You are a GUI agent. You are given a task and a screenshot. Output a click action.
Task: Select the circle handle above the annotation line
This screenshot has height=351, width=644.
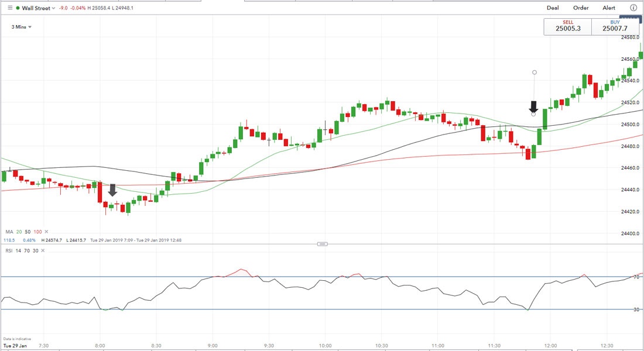[x=534, y=73]
